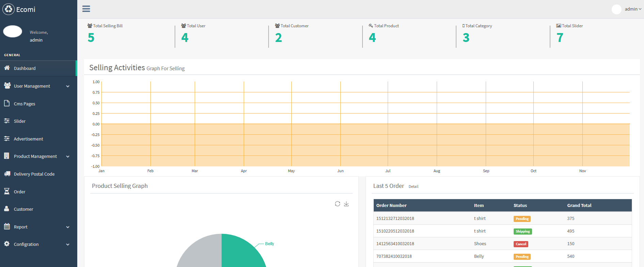
Task: Open the Slider menu item
Action: click(38, 121)
